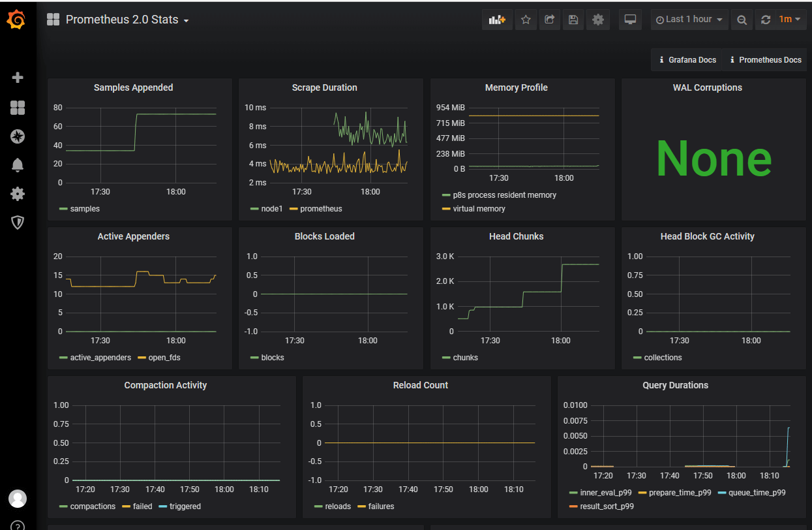Image resolution: width=812 pixels, height=530 pixels.
Task: Cycle view mode with monitor icon
Action: coord(630,20)
